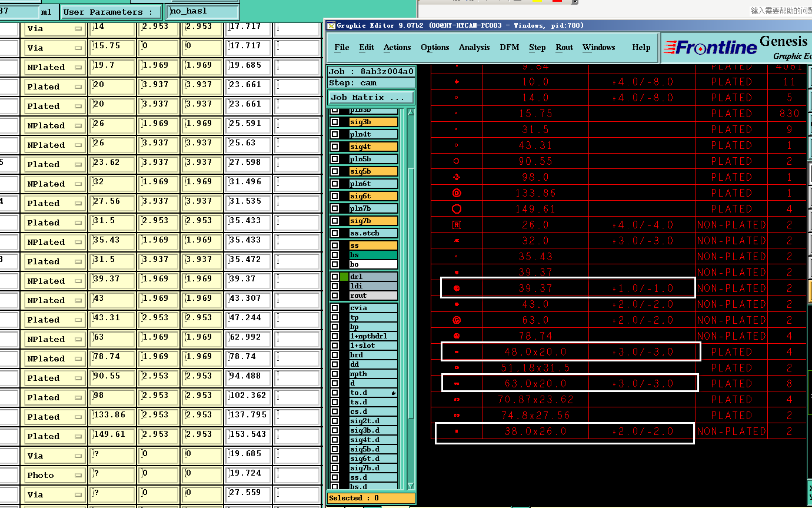The image size is (812, 508).
Task: Click the Graphic Editor title bar icon
Action: pyautogui.click(x=331, y=25)
